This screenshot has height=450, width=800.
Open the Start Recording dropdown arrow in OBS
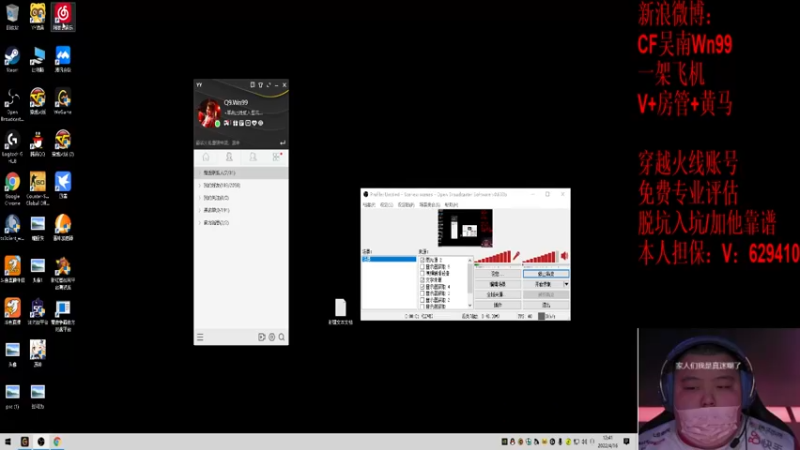click(566, 284)
